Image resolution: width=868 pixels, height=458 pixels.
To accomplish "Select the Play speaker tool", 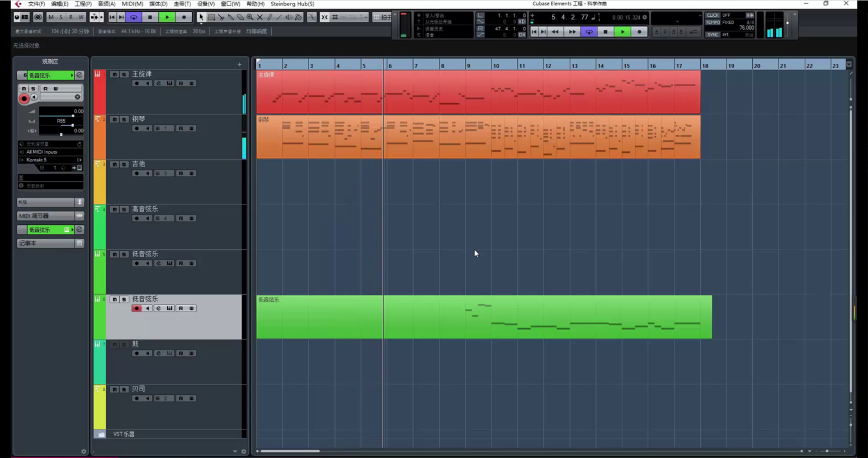I will point(289,17).
